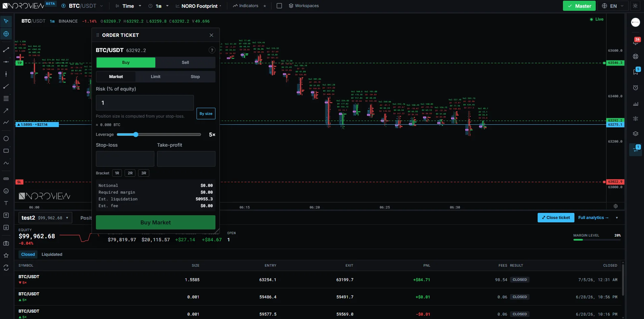Toggle the layout checkbox square in top bar

[x=279, y=6]
